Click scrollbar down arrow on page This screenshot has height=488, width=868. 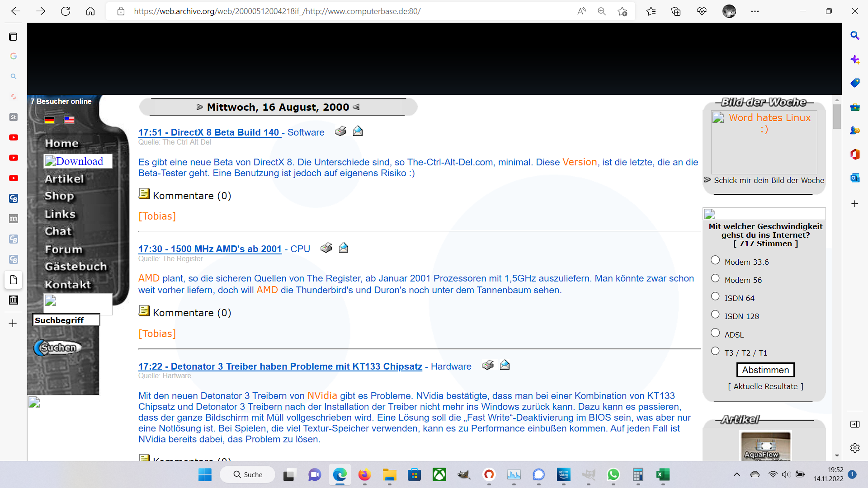837,456
